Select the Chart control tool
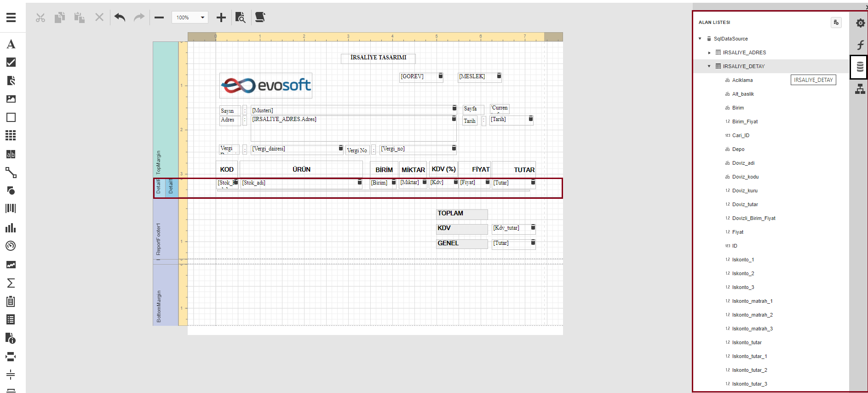This screenshot has height=393, width=868. [11, 228]
